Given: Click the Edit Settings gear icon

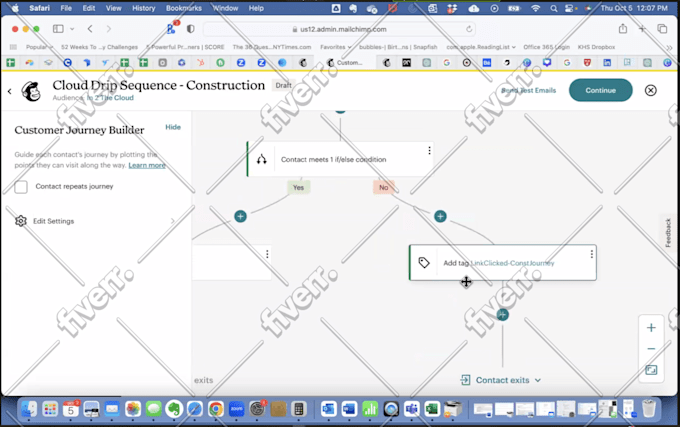Looking at the screenshot, I should [x=21, y=221].
